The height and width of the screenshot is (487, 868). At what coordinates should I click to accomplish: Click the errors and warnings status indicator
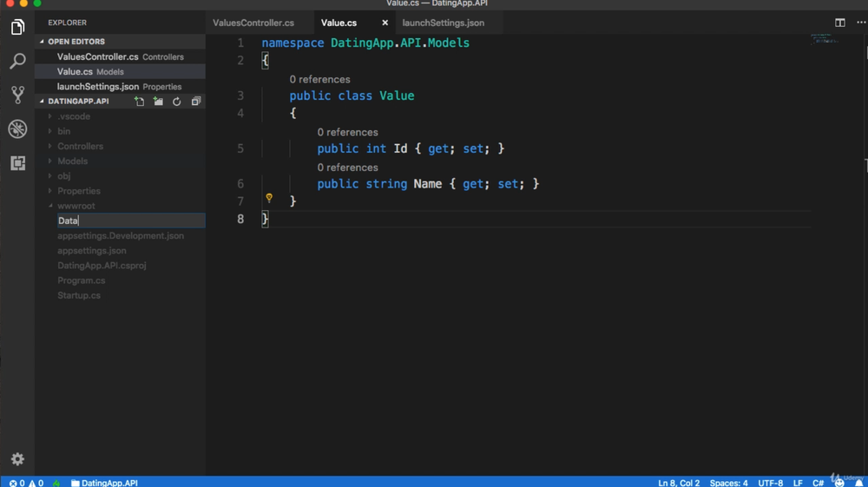(26, 483)
